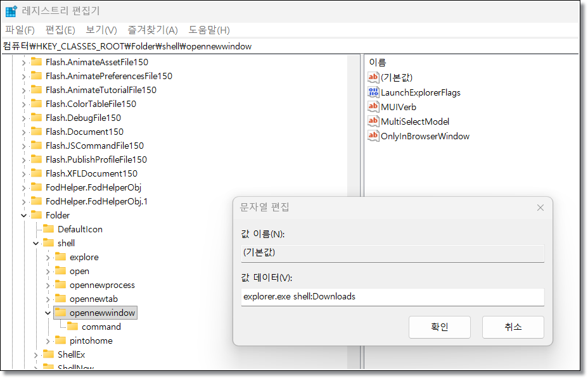Select the OnlyInBrowserWindow value name
This screenshot has width=588, height=388.
pyautogui.click(x=425, y=136)
